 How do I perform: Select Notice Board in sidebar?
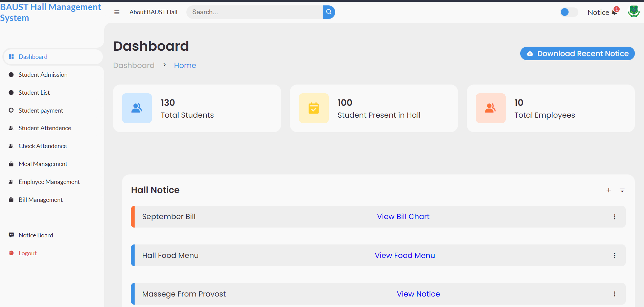tap(36, 235)
